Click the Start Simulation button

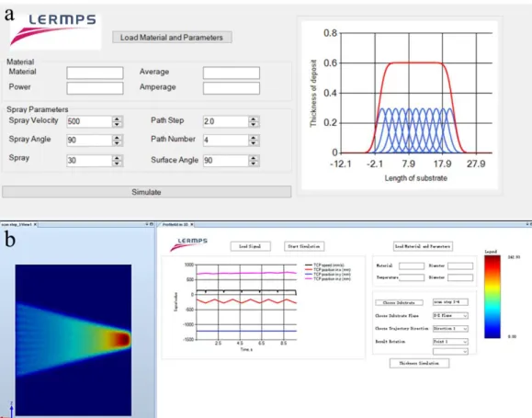[x=304, y=246]
